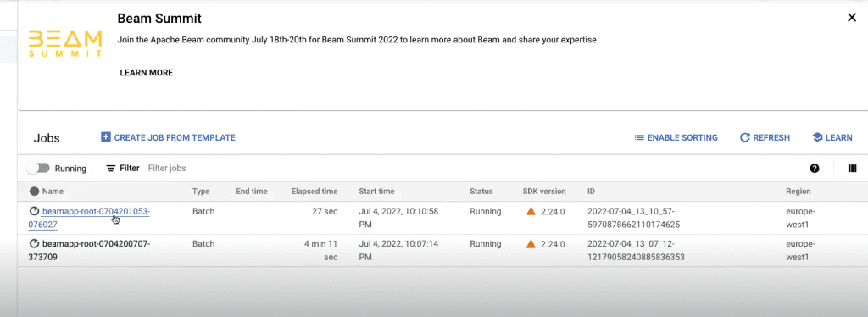Click the Name column header

tap(53, 192)
